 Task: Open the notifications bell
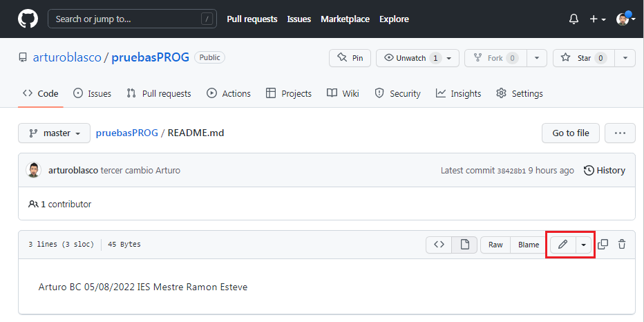coord(574,19)
